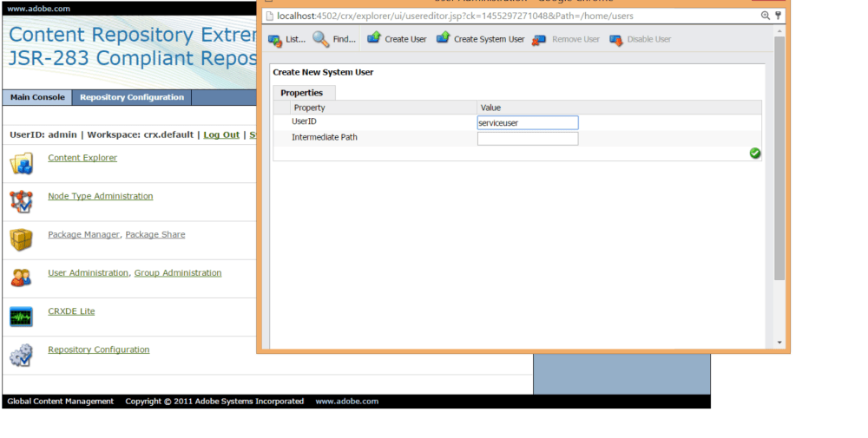The width and height of the screenshot is (868, 438).
Task: Click the Create System User label
Action: (490, 39)
